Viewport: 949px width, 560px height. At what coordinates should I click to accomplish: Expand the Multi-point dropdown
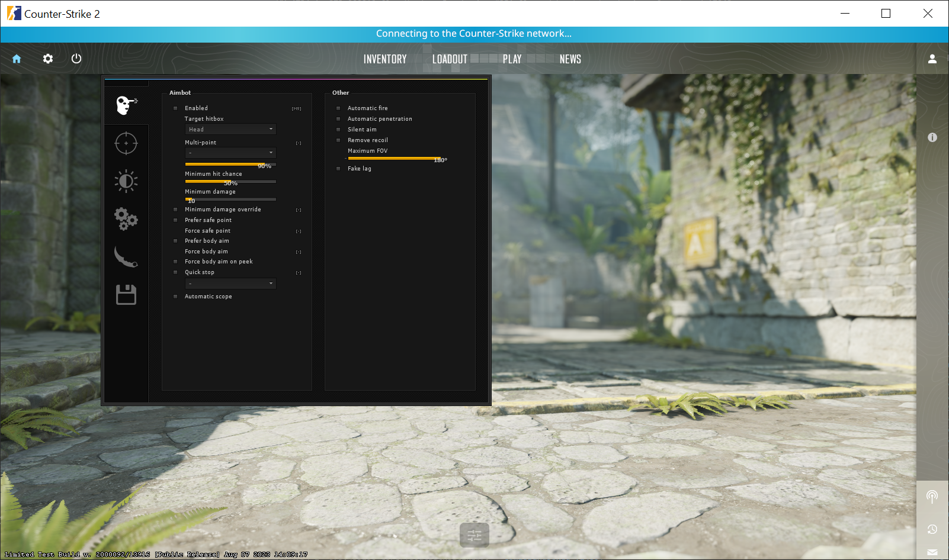(230, 153)
